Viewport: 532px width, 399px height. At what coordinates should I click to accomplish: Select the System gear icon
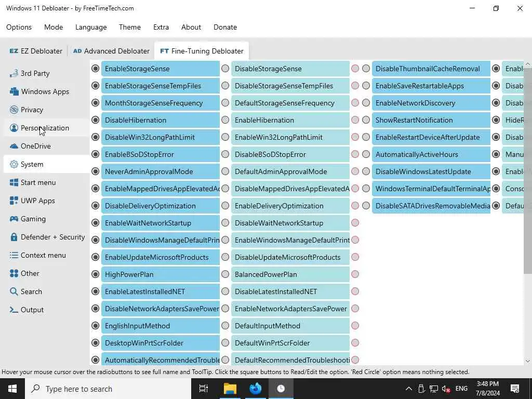14,164
